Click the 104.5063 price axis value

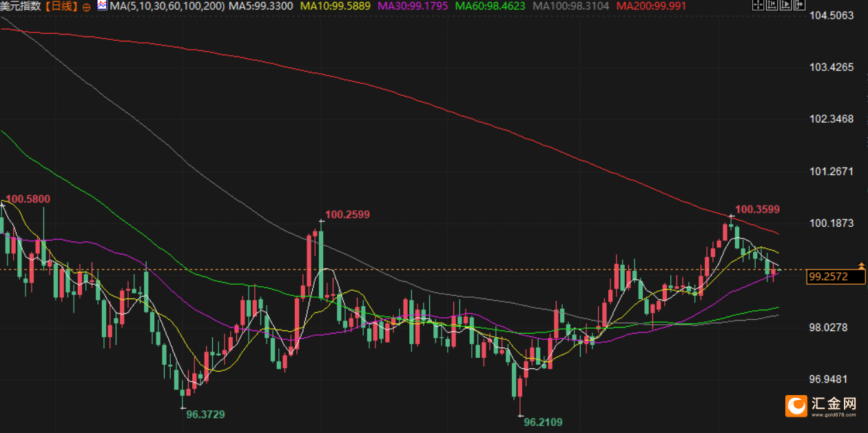pyautogui.click(x=833, y=16)
